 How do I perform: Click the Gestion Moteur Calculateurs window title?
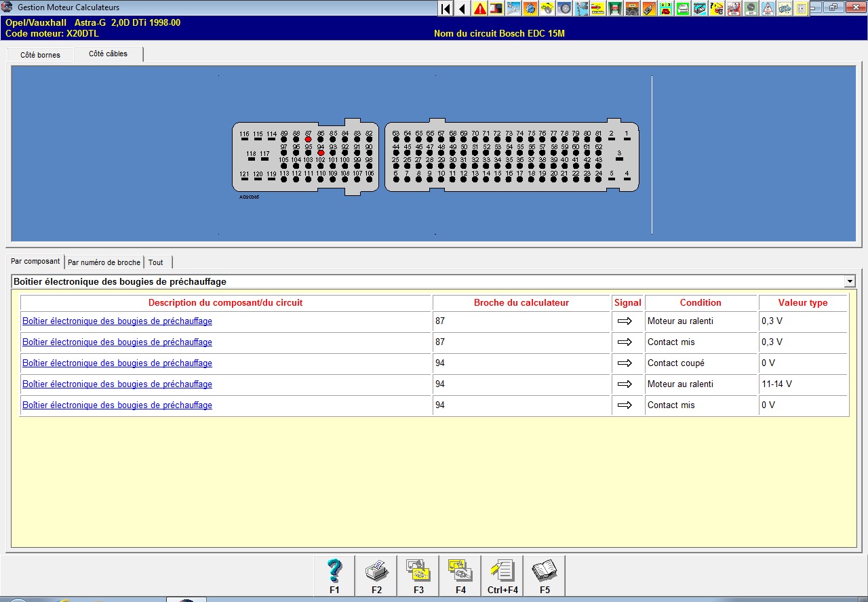coord(68,7)
